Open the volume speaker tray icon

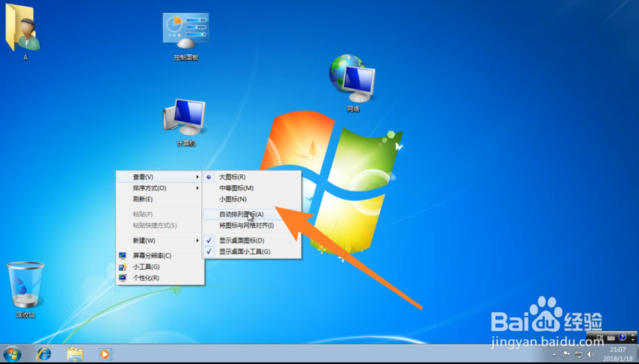590,354
